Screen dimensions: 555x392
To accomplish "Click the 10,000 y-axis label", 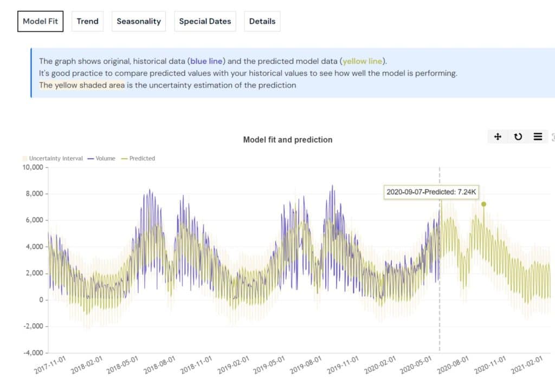I will tap(32, 167).
